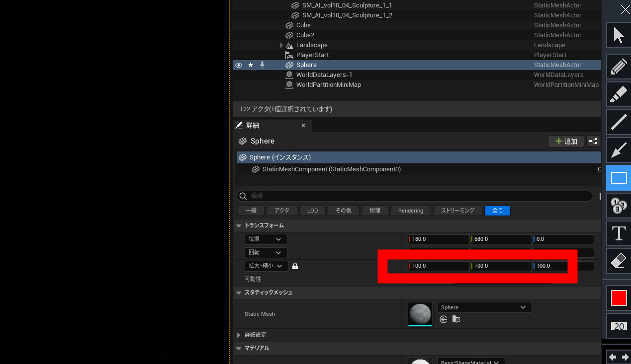Toggle visibility eye for Sphere actor

[x=239, y=65]
